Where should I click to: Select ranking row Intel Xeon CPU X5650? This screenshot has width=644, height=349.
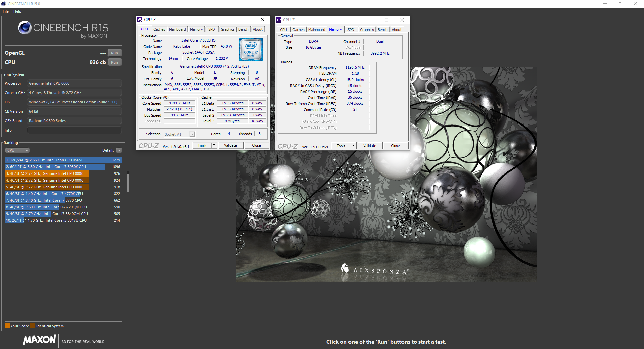(x=63, y=160)
